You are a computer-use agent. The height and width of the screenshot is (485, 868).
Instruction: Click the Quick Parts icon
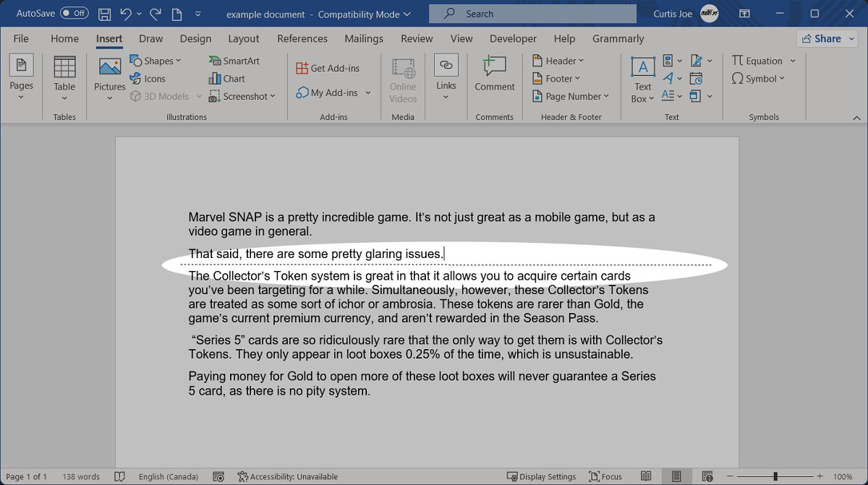[x=668, y=61]
